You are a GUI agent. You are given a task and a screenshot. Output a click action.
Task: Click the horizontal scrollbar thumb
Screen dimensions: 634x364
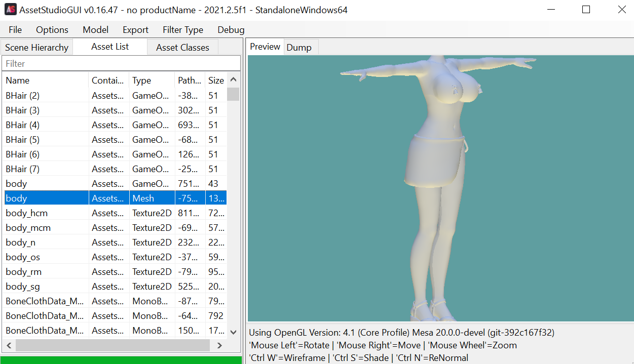(x=113, y=345)
